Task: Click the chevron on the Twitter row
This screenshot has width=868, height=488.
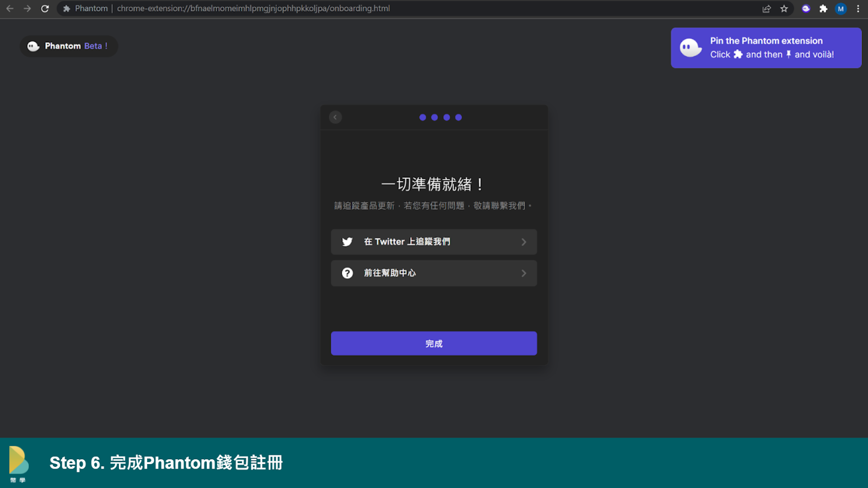Action: pos(524,242)
